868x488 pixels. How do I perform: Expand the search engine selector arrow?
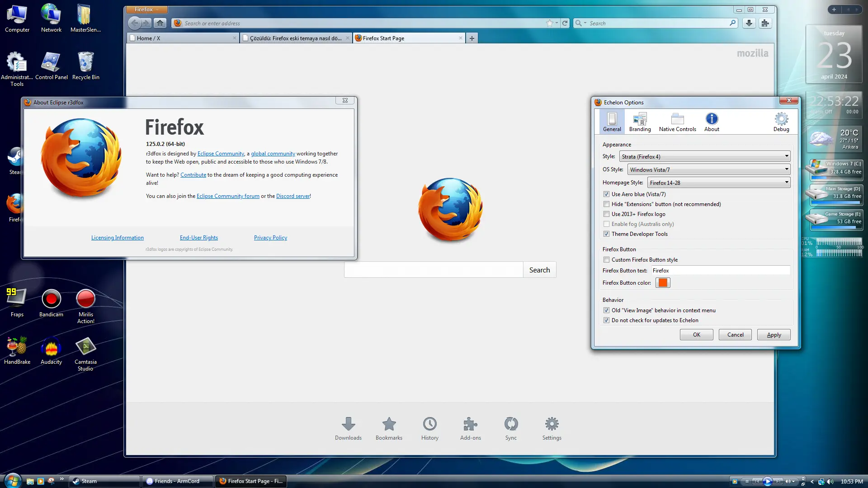[x=585, y=23]
